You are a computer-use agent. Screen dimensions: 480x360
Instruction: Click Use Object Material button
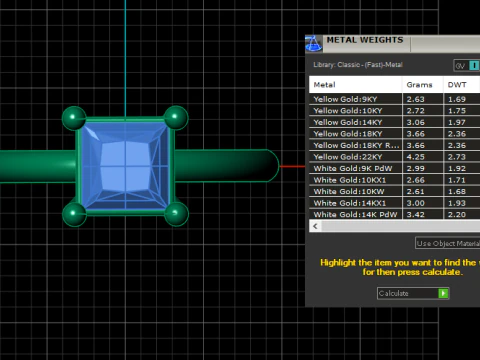click(448, 243)
